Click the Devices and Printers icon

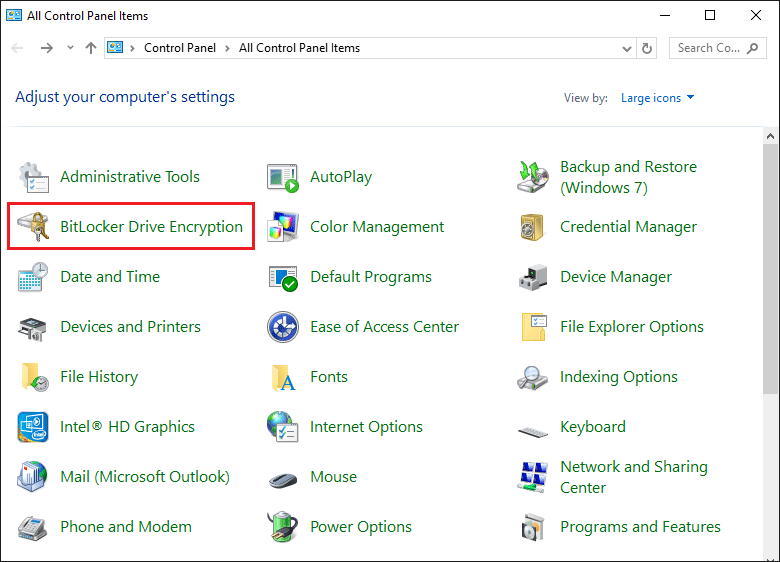(32, 329)
